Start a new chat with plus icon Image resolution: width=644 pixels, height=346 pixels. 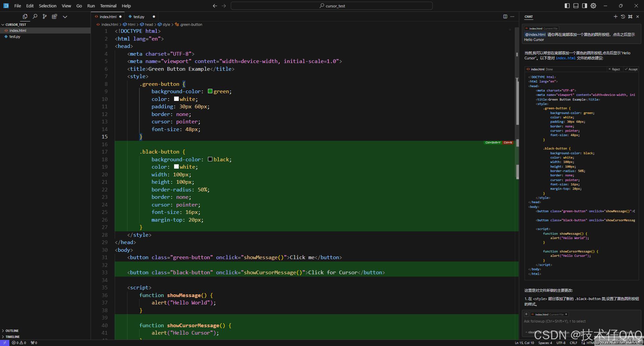click(615, 16)
